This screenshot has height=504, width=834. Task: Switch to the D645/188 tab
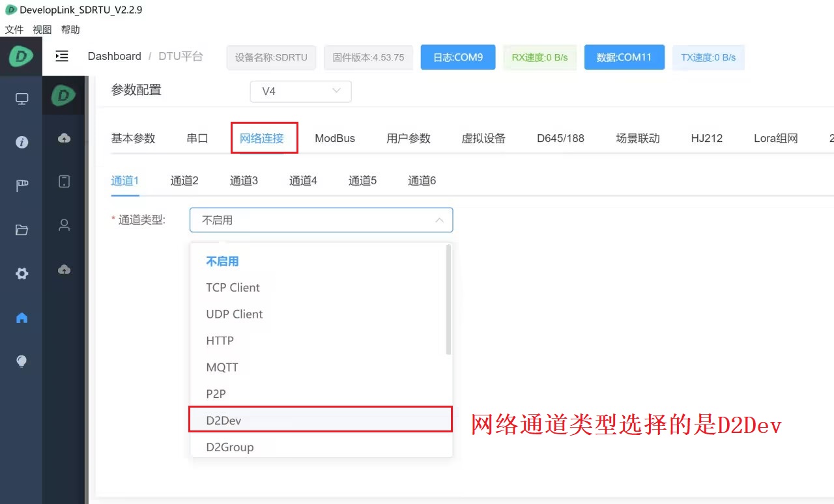[x=560, y=138]
